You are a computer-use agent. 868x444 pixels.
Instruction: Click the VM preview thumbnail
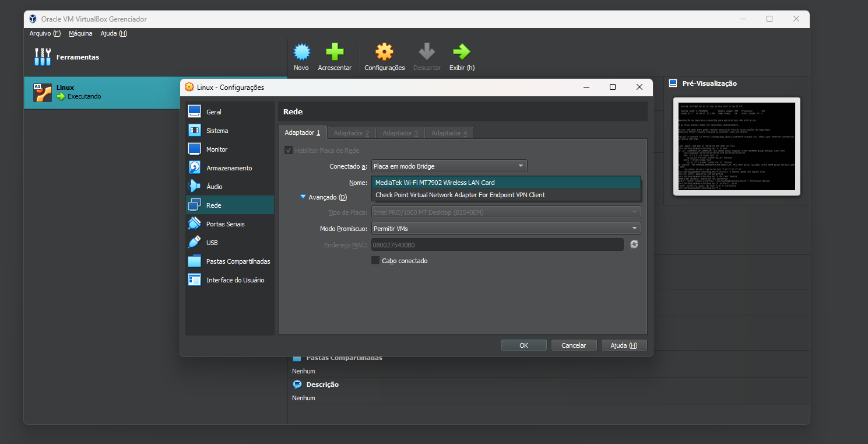736,146
